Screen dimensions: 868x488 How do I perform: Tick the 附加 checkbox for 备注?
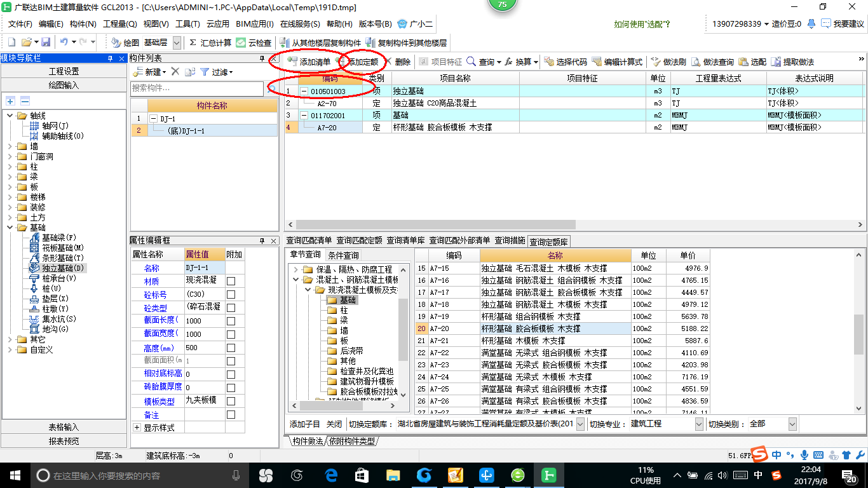[x=231, y=414]
